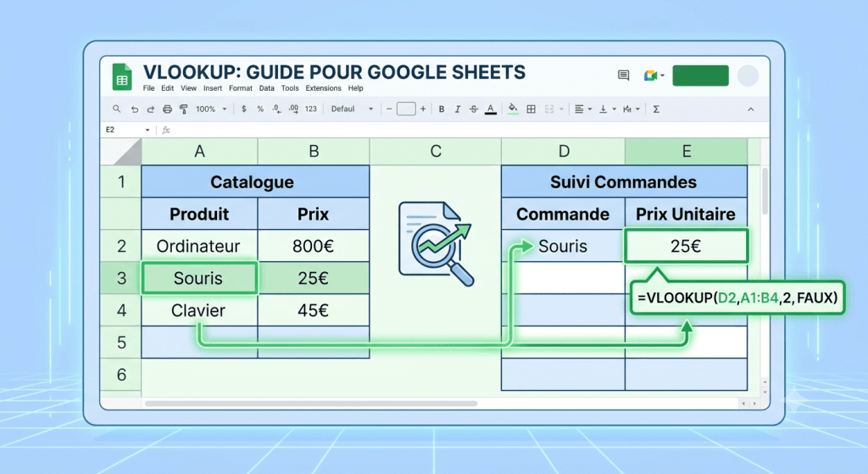Toggle Bold formatting

(442, 109)
